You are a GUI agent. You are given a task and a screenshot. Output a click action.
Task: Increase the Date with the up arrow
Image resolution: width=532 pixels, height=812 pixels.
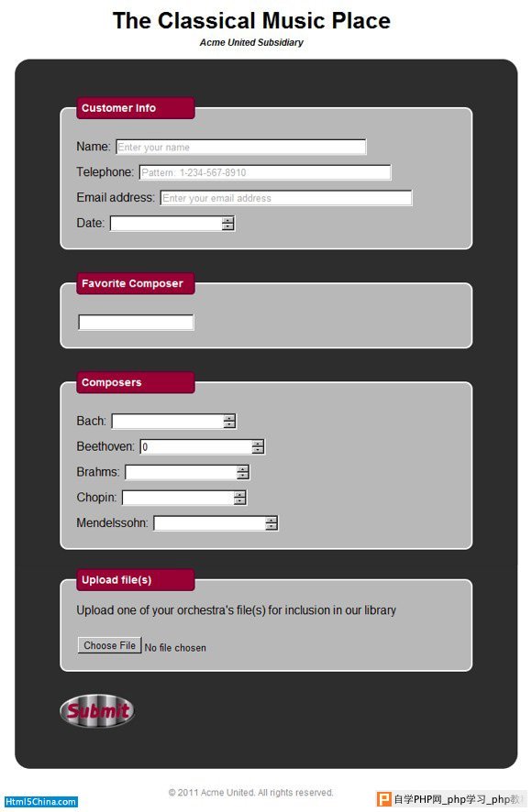pos(228,220)
